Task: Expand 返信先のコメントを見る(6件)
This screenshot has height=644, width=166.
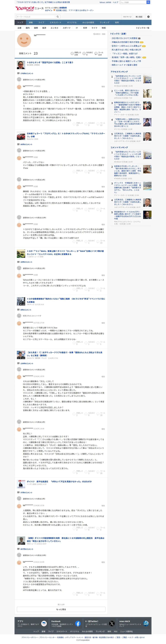Action: point(34,151)
